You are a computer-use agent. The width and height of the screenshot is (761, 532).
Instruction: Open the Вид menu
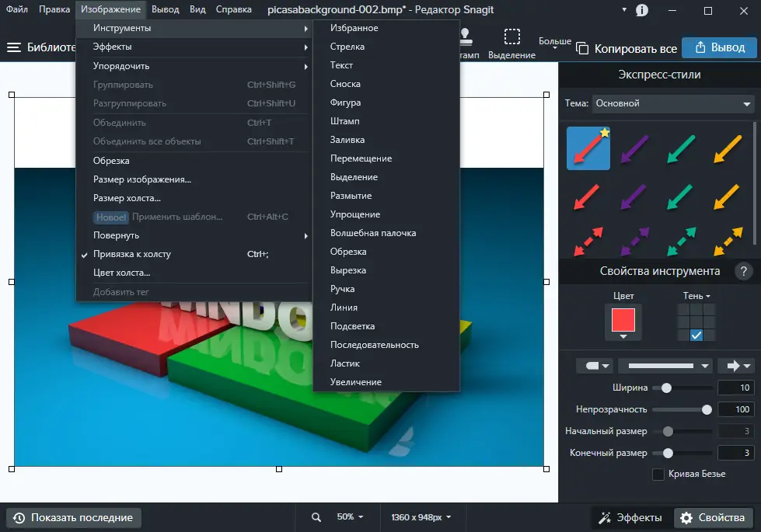[197, 9]
